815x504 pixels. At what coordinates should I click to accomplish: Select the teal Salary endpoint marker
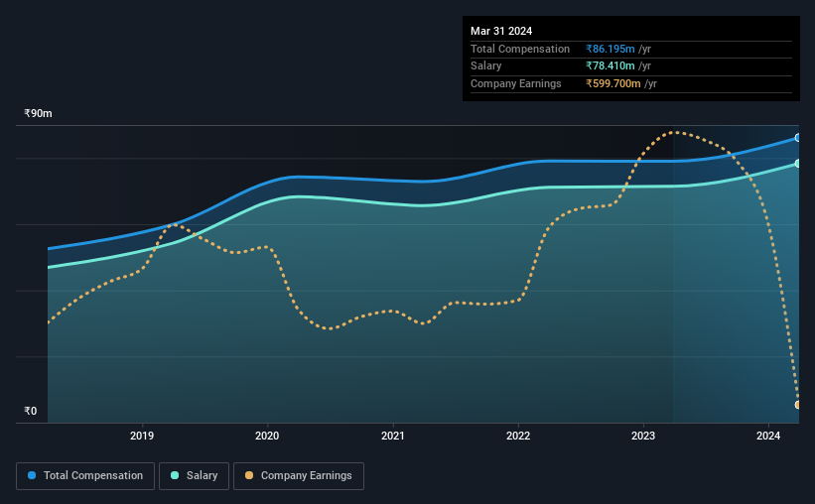coord(797,164)
